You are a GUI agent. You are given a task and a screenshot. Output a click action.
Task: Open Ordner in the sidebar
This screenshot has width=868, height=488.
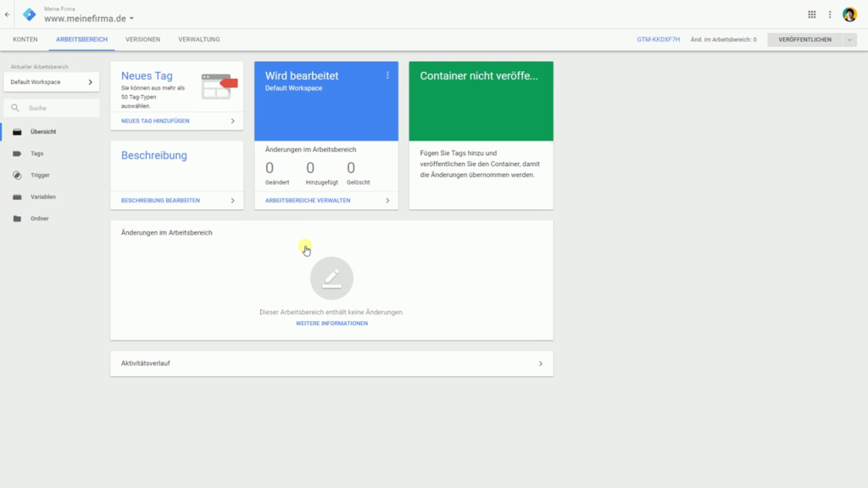pyautogui.click(x=39, y=219)
